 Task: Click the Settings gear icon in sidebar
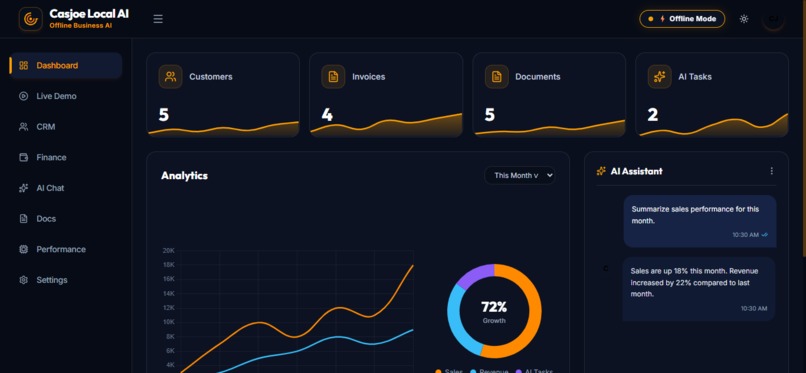pos(23,280)
